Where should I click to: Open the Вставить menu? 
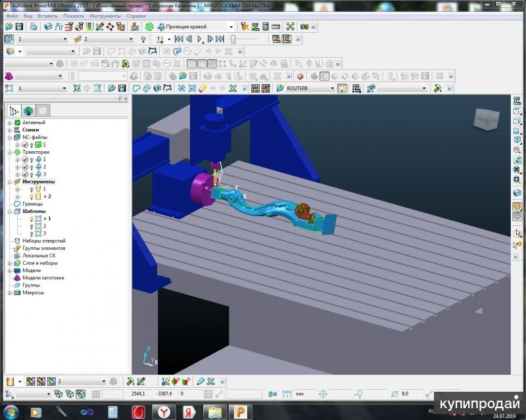(48, 15)
